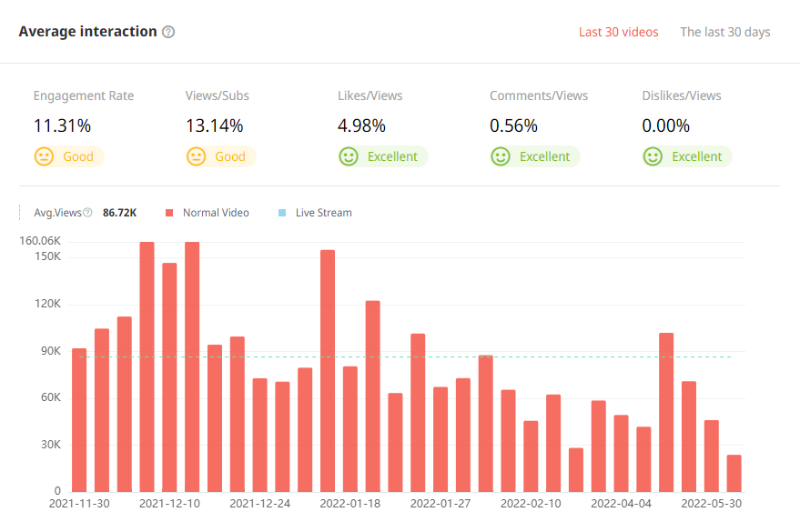Switch to Last 30 videos tab
Viewport: 800px width, 532px height.
coord(618,32)
